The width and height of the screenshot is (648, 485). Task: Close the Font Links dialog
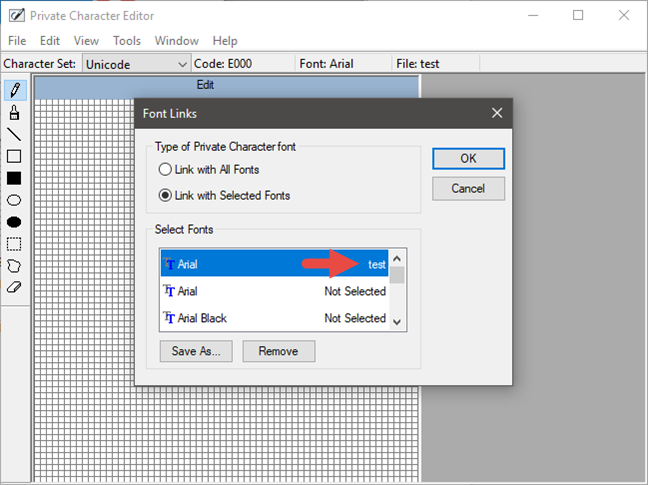point(497,113)
